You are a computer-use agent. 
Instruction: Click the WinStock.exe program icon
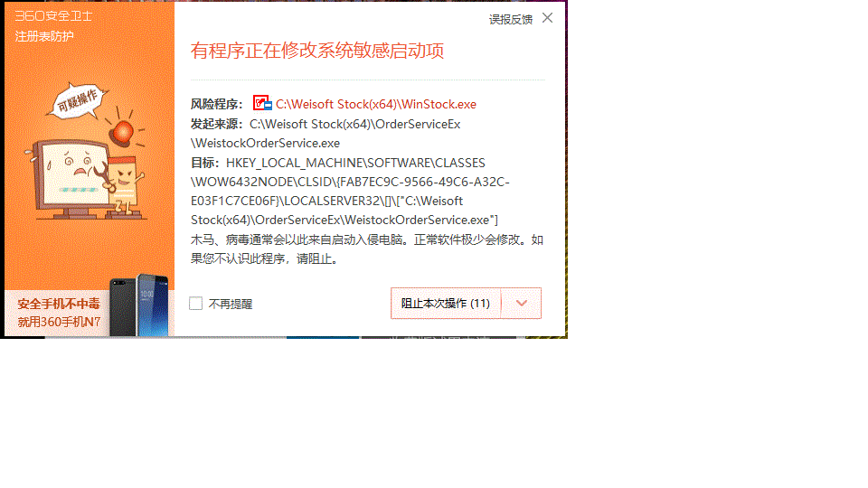coord(262,103)
